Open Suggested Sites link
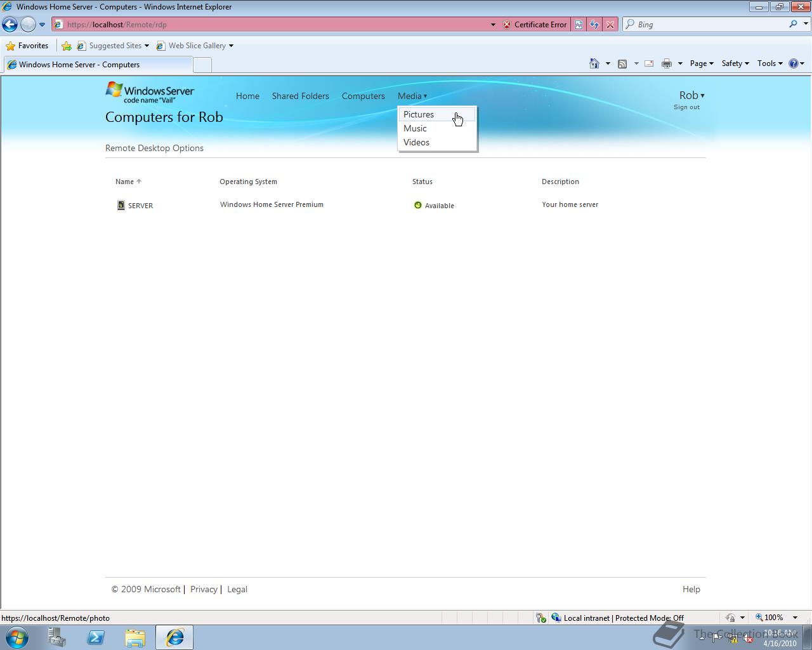 click(113, 46)
